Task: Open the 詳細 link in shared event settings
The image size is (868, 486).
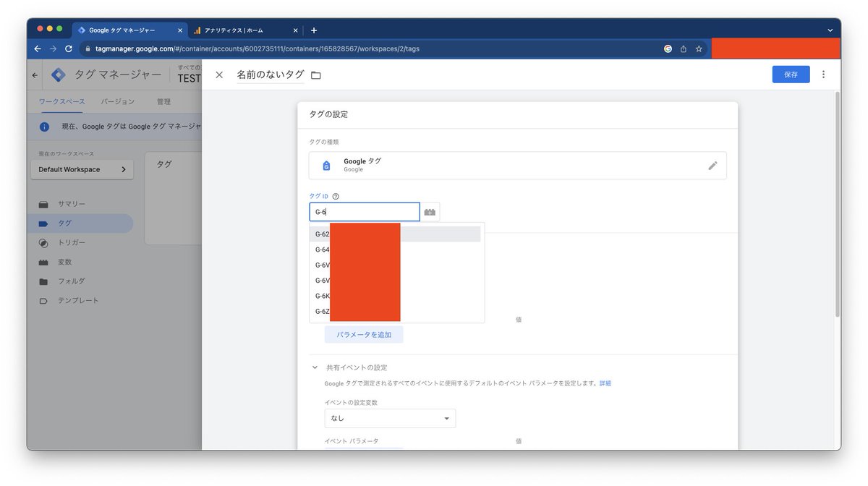Action: (605, 383)
